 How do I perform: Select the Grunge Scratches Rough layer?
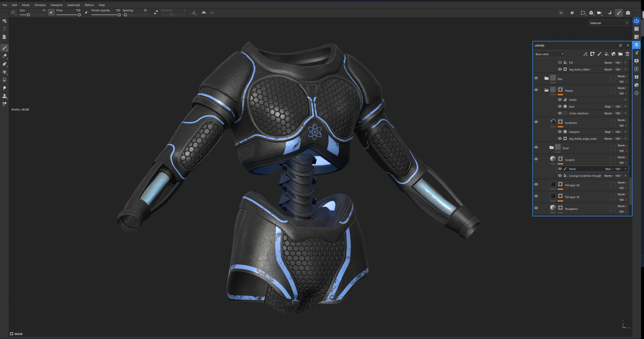pos(585,176)
